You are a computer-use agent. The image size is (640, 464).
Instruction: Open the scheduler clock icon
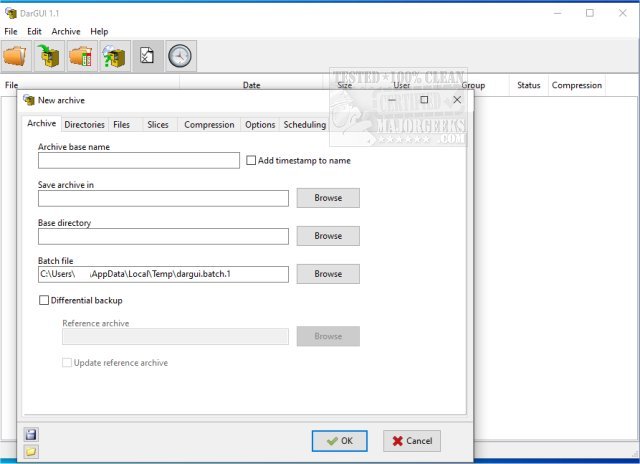[x=180, y=57]
